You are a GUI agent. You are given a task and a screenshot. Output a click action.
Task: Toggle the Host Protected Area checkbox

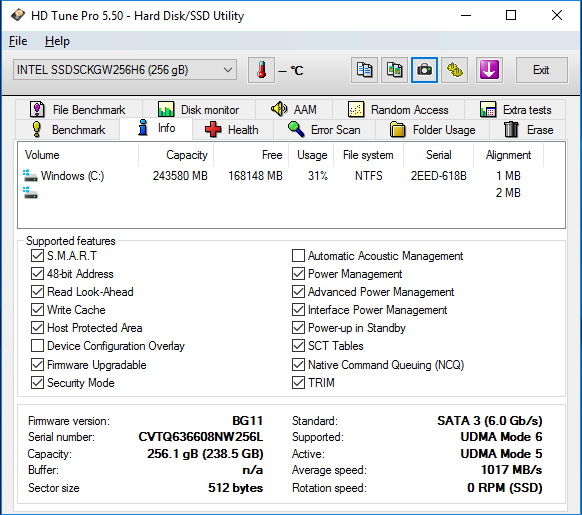click(37, 327)
